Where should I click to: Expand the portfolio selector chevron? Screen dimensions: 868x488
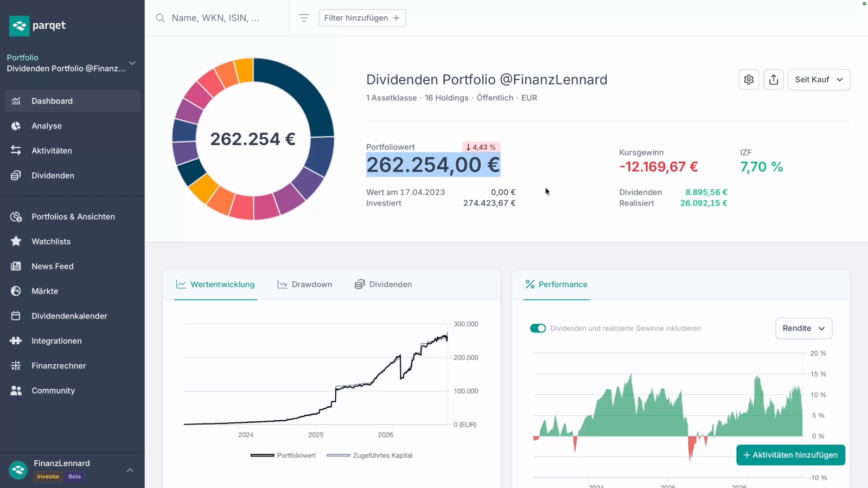[132, 63]
